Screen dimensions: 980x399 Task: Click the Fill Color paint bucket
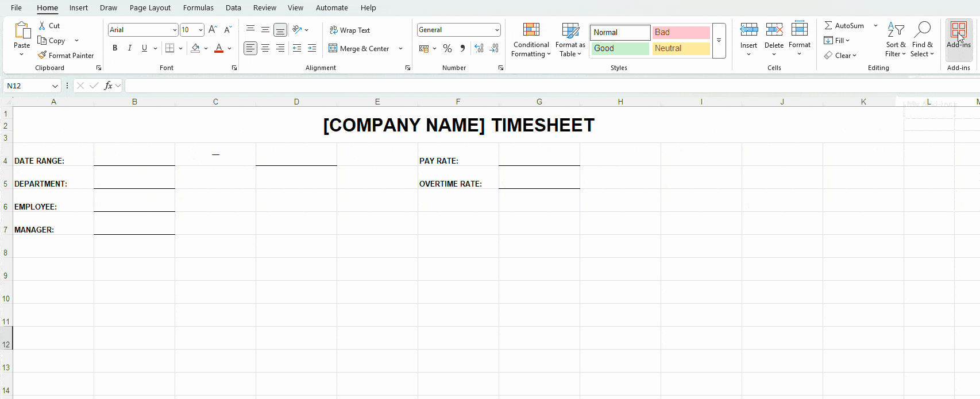196,48
